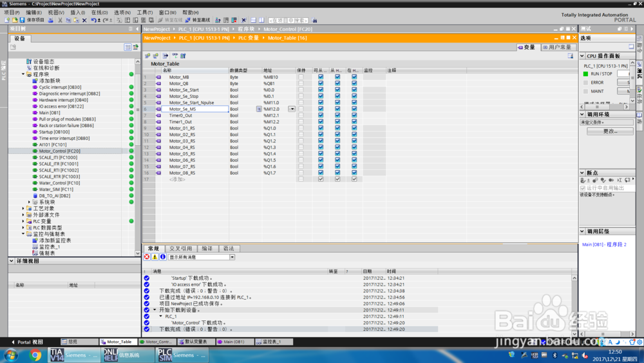Screen dimensions: 644x363
Task: Toggle HMI accessible checkbox for Motor_08_RS
Action: pos(321,173)
